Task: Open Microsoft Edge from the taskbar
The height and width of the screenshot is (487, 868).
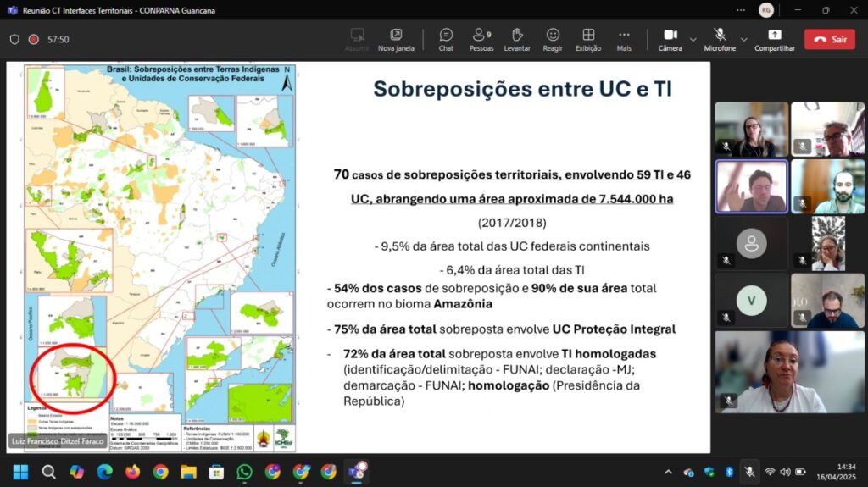Action: coord(104,472)
